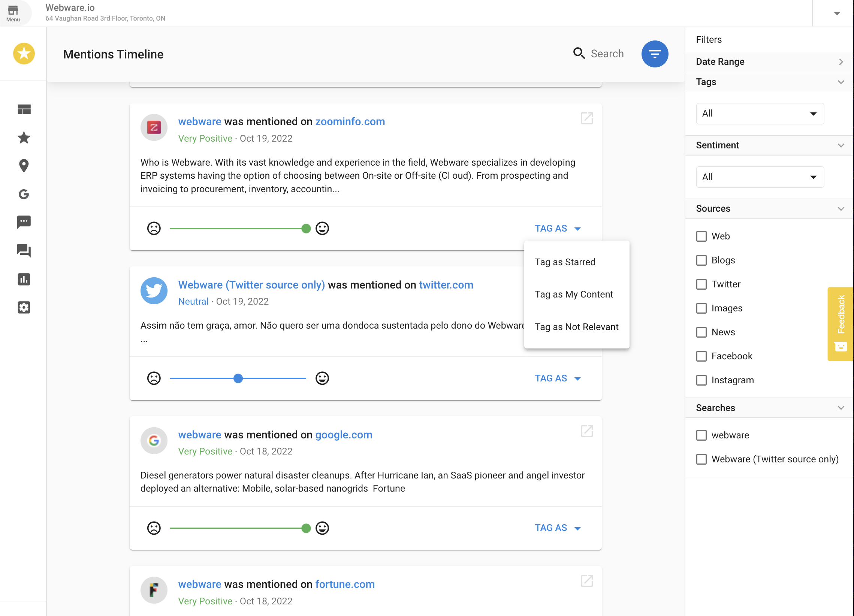Open the top-right account dropdown arrow
854x616 pixels.
tap(837, 13)
